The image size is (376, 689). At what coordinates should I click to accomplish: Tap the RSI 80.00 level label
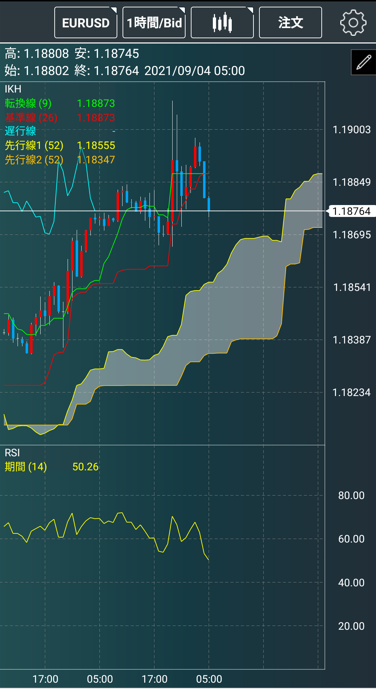pyautogui.click(x=351, y=495)
